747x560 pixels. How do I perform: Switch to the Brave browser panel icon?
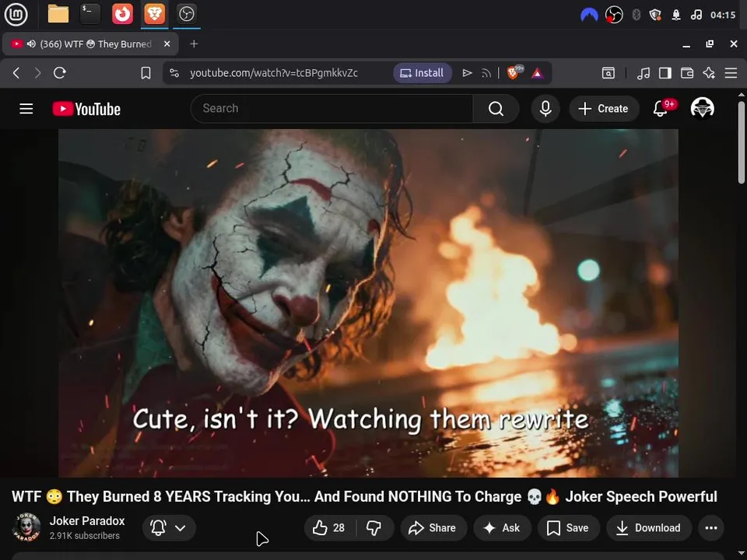[x=154, y=14]
